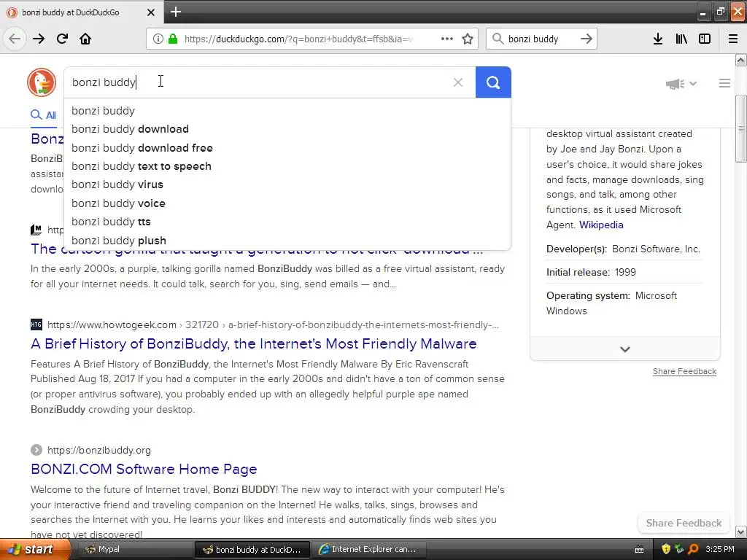Viewport: 747px width, 560px height.
Task: Select suggestion 'bonzi buddy voice'
Action: point(287,203)
